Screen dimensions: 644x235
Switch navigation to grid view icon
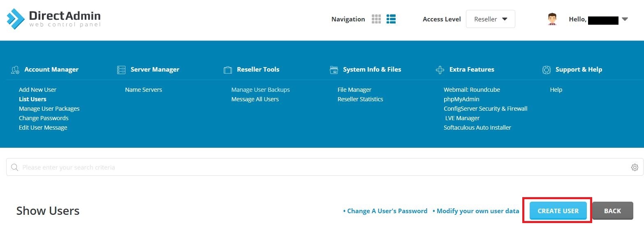pyautogui.click(x=376, y=19)
